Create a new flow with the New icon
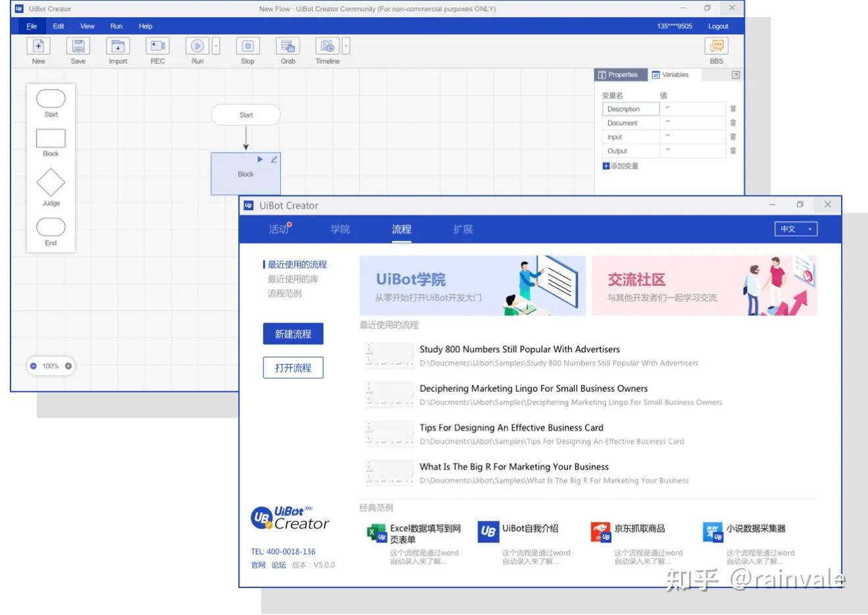 38,46
